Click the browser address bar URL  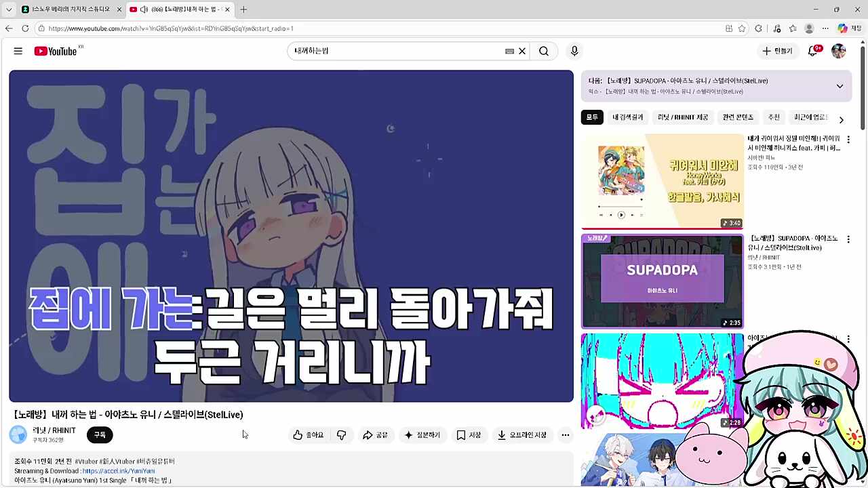coord(171,28)
